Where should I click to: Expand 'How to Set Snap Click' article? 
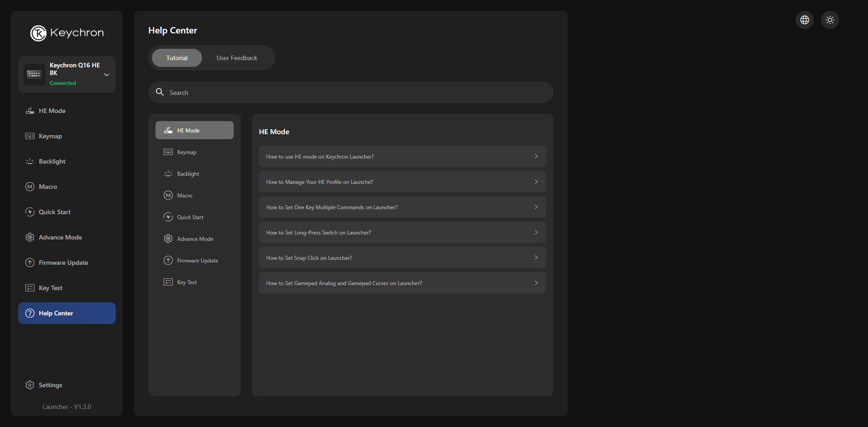point(402,258)
